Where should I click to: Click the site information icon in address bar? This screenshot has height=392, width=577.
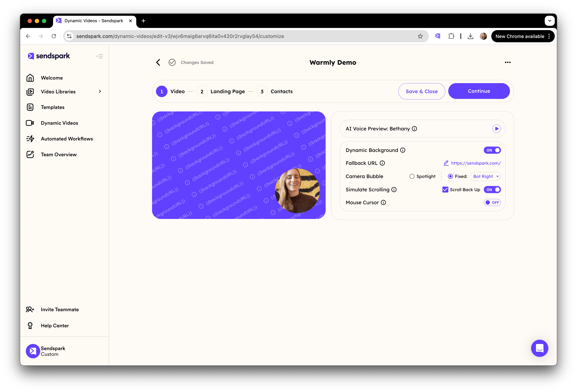69,36
